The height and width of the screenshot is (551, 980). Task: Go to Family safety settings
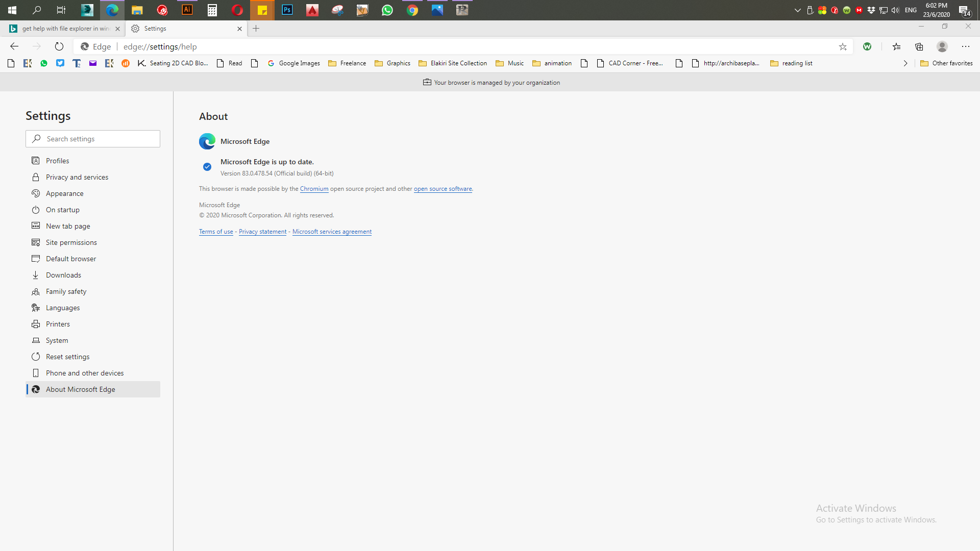pos(93,291)
